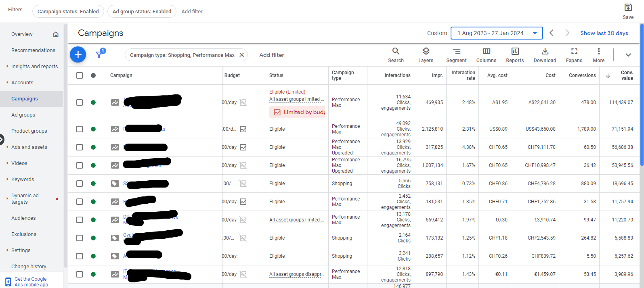This screenshot has width=644, height=288.
Task: Open Audiences in left navigation
Action: 23,218
